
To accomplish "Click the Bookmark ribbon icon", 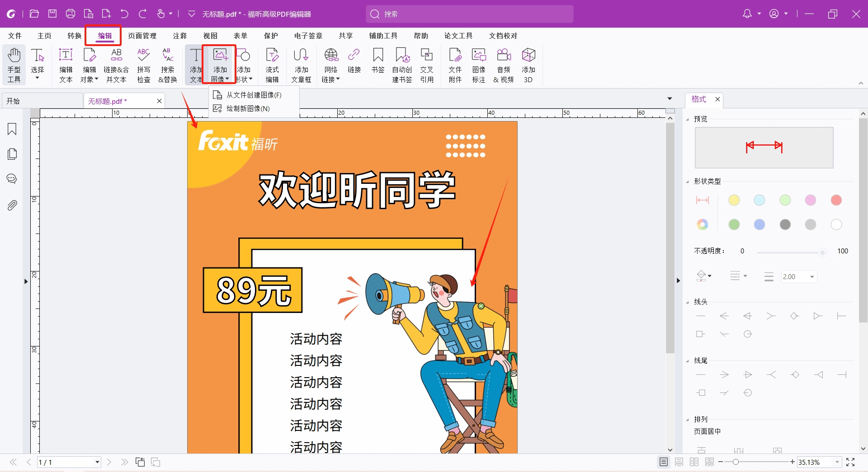I will click(x=377, y=61).
